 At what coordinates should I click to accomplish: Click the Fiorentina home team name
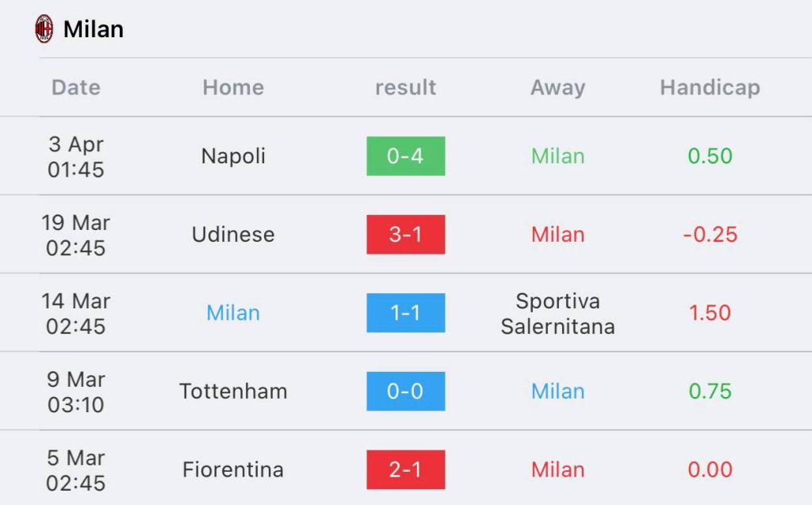(x=233, y=470)
